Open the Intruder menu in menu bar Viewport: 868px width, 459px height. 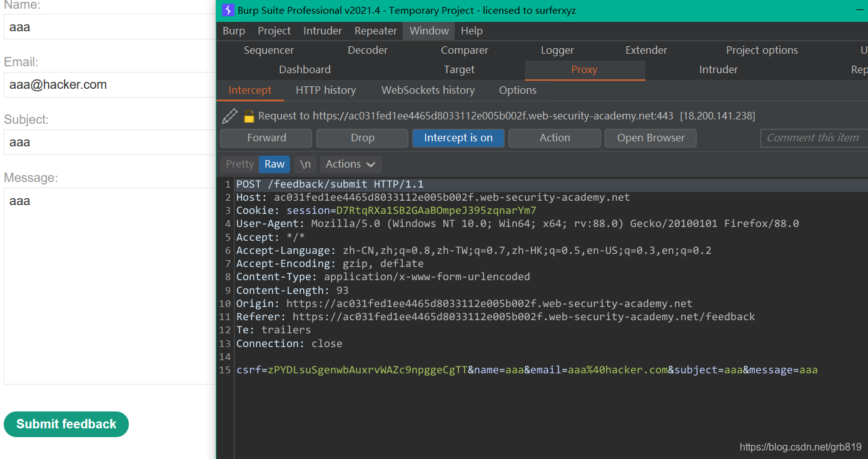323,31
